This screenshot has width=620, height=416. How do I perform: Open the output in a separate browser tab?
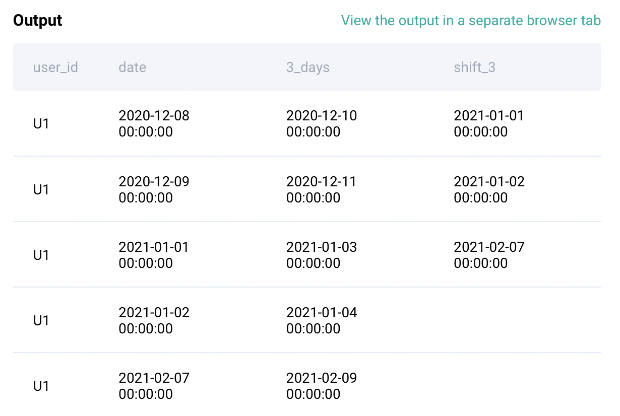point(470,21)
